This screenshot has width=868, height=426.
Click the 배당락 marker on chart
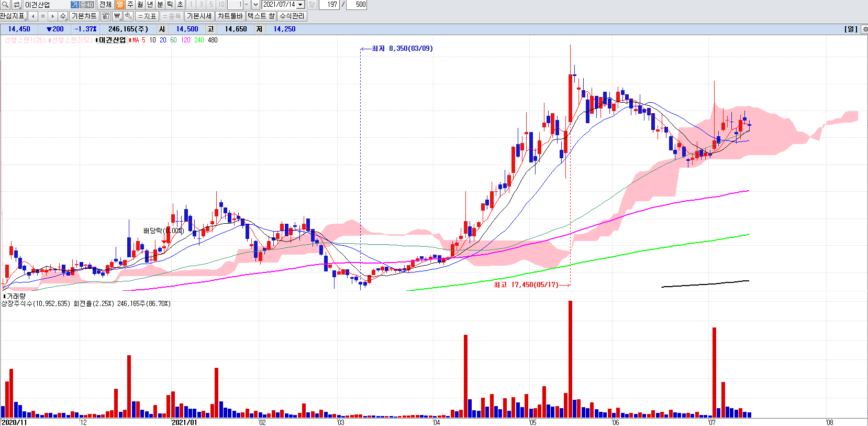point(163,231)
